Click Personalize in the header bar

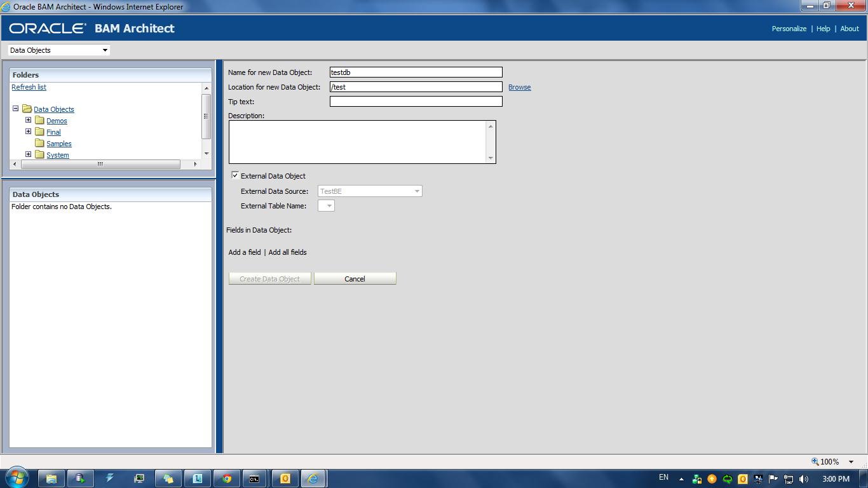(789, 29)
